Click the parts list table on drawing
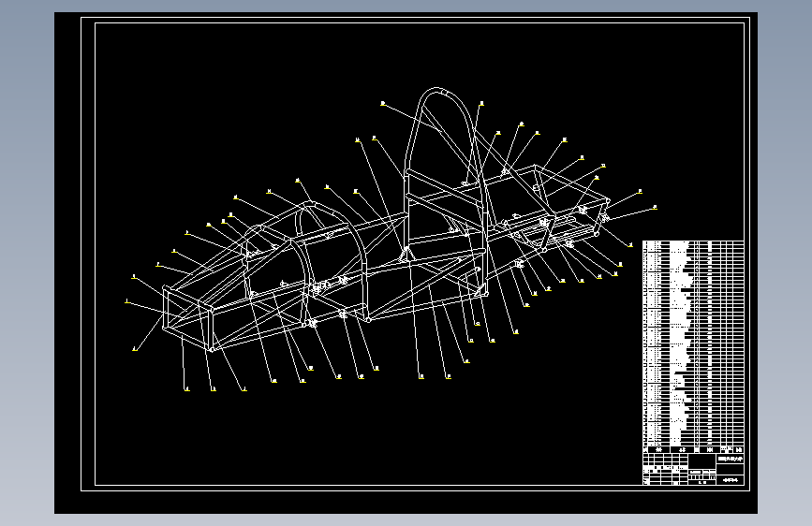 click(x=693, y=347)
